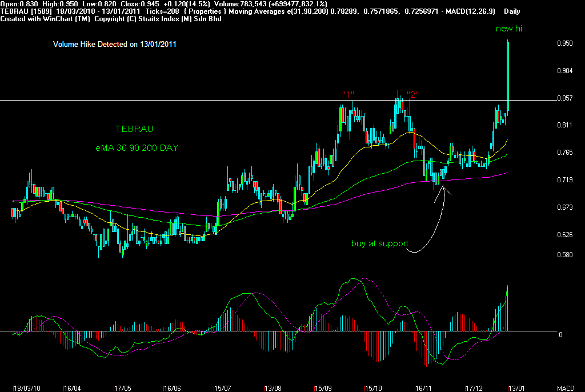This screenshot has height=392, width=585.
Task: Click the 0.950 price axis label
Action: pos(565,43)
